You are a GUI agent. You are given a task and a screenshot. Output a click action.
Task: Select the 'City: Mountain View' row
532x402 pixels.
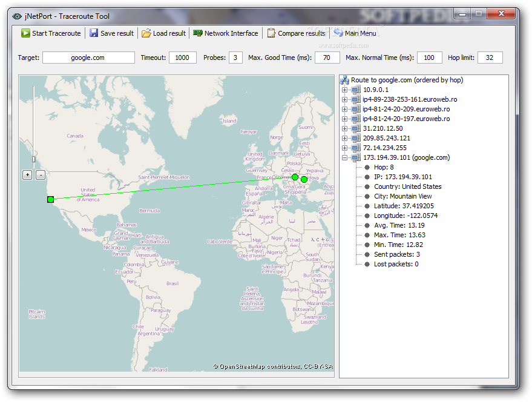tap(402, 196)
